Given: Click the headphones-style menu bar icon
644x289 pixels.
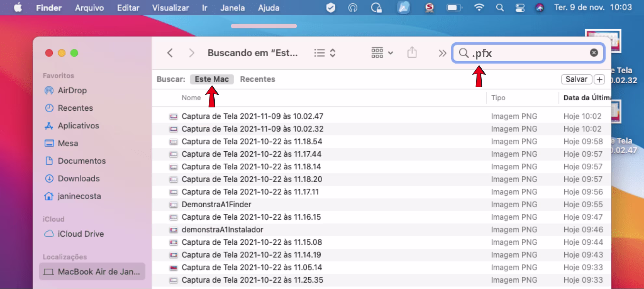Looking at the screenshot, I should (353, 7).
